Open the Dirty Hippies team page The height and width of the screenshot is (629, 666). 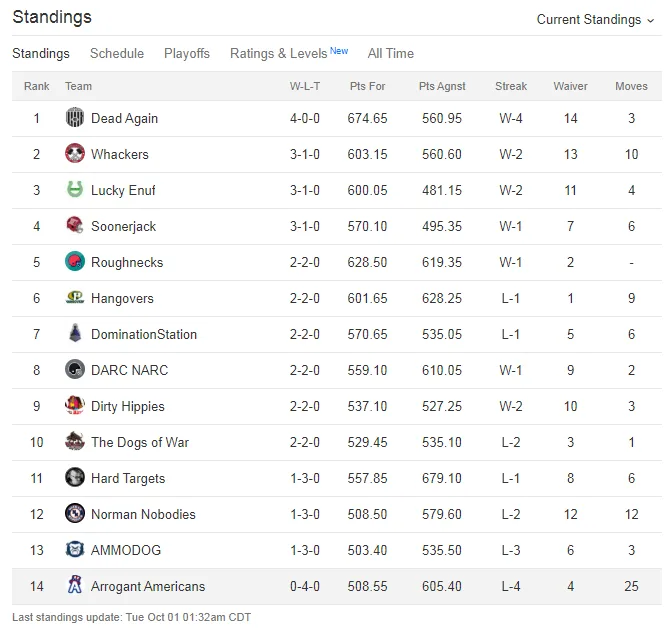tap(128, 406)
